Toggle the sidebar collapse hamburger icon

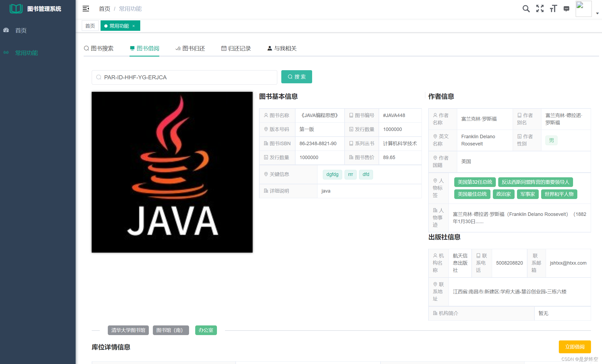tap(86, 9)
